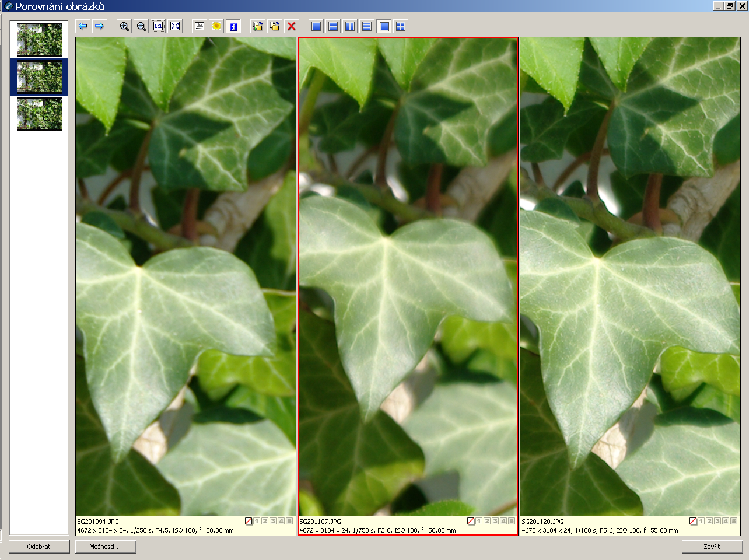
Task: Click the zoom in magnifier icon
Action: click(124, 26)
